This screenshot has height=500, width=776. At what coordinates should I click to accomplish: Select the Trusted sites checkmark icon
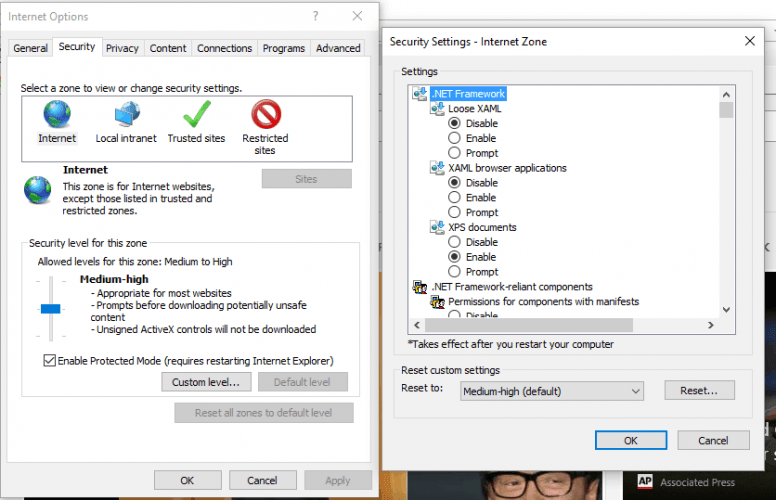pos(196,114)
